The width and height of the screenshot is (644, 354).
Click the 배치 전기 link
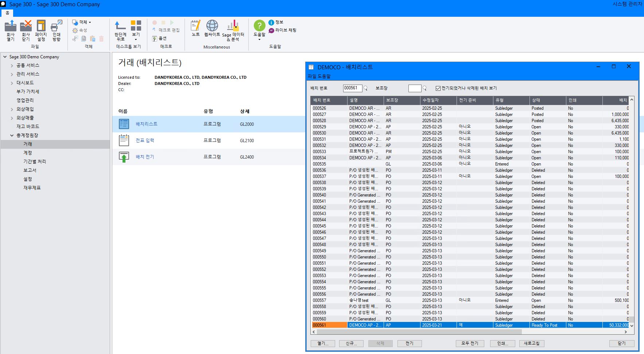point(145,157)
